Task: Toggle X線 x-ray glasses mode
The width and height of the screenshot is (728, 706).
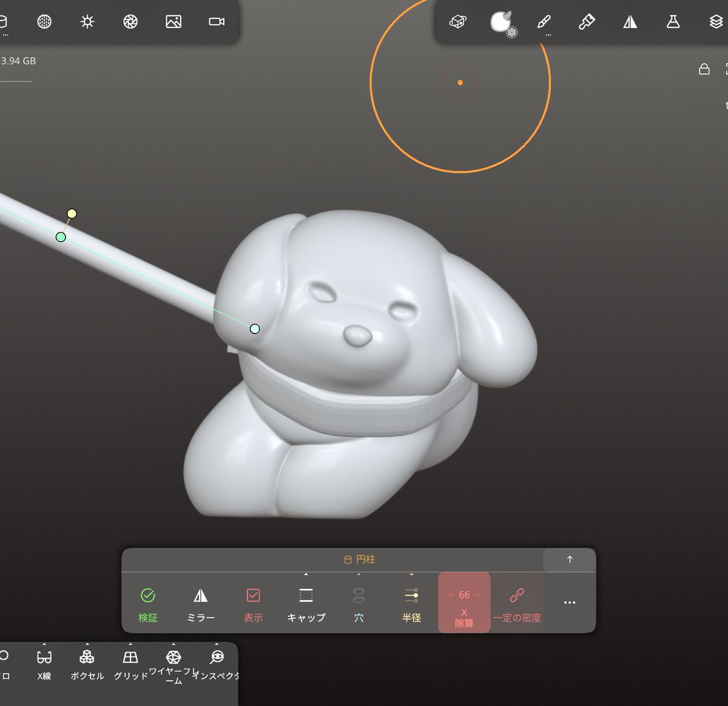Action: pyautogui.click(x=44, y=664)
